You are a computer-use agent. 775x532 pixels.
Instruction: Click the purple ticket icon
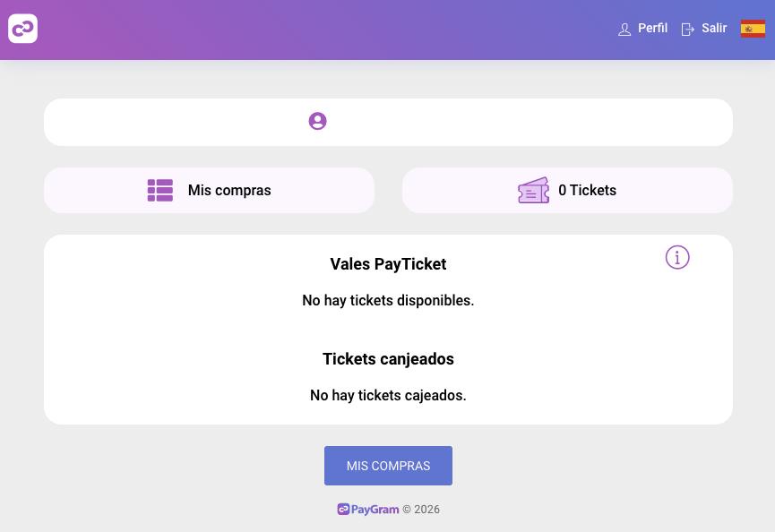click(x=533, y=190)
